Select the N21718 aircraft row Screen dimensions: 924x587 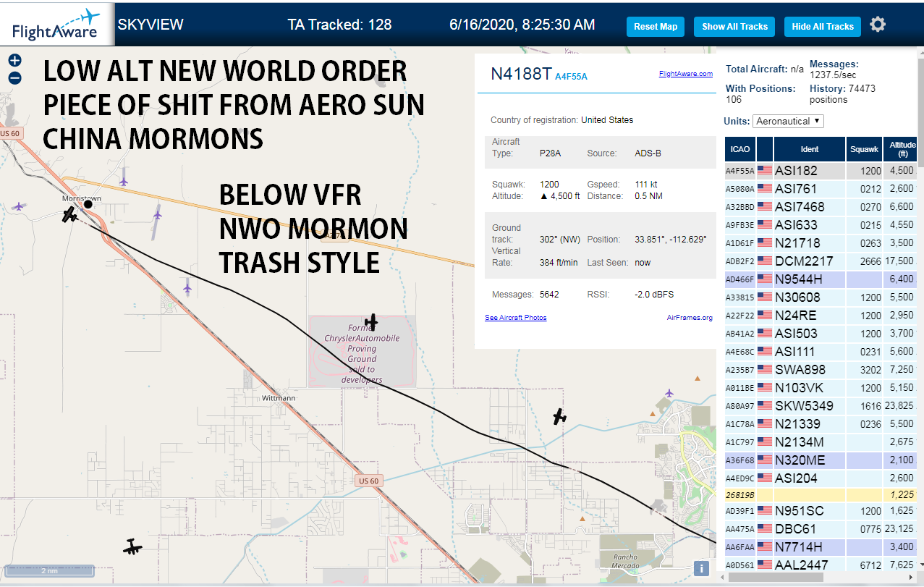click(821, 243)
